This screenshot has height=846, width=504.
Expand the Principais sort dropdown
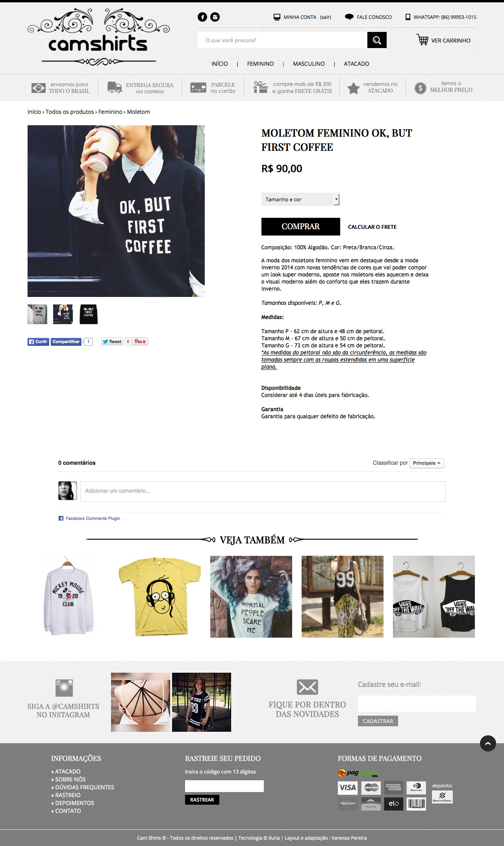coord(427,463)
